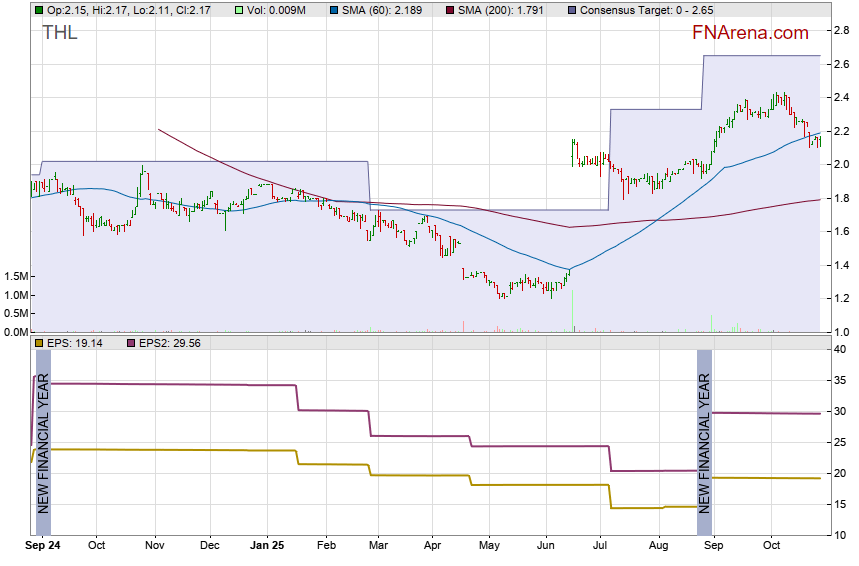
Task: Click the 2.8 price axis label
Action: coord(842,31)
